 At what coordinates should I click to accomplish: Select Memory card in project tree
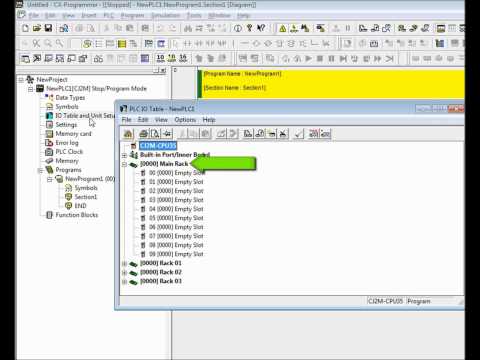(x=73, y=134)
